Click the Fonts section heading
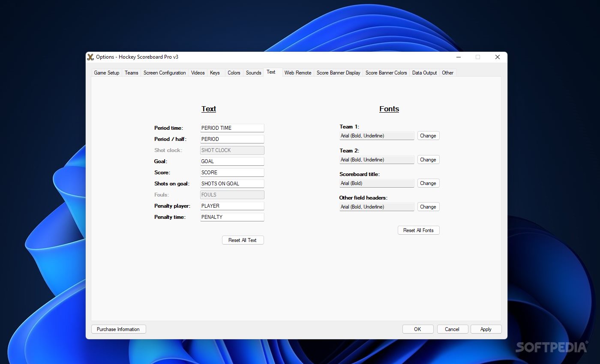Image resolution: width=600 pixels, height=364 pixels. 389,109
